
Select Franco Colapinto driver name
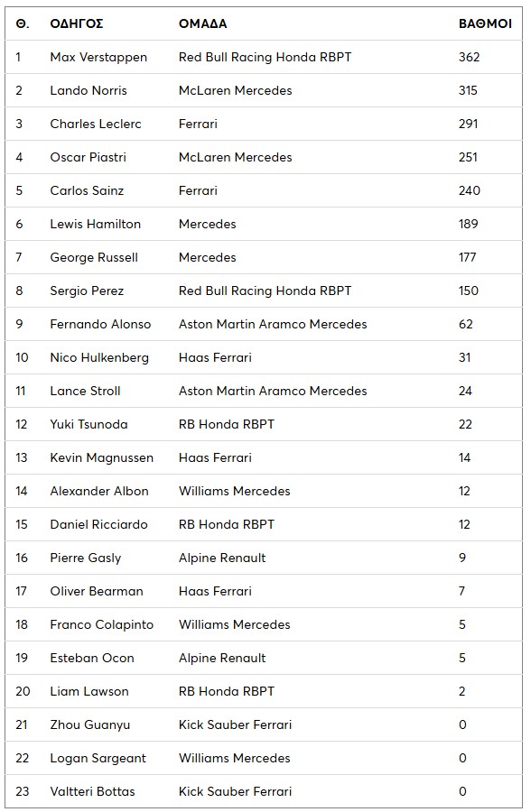(x=102, y=625)
